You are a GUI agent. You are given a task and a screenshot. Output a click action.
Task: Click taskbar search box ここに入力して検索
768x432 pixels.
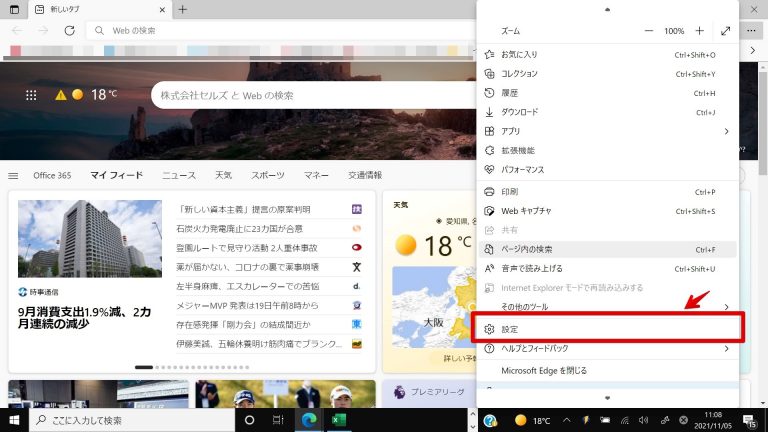click(x=132, y=420)
